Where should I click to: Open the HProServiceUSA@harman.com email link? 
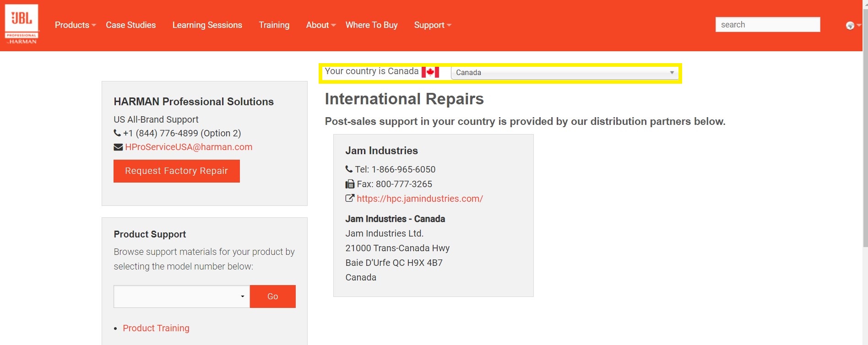pyautogui.click(x=189, y=147)
